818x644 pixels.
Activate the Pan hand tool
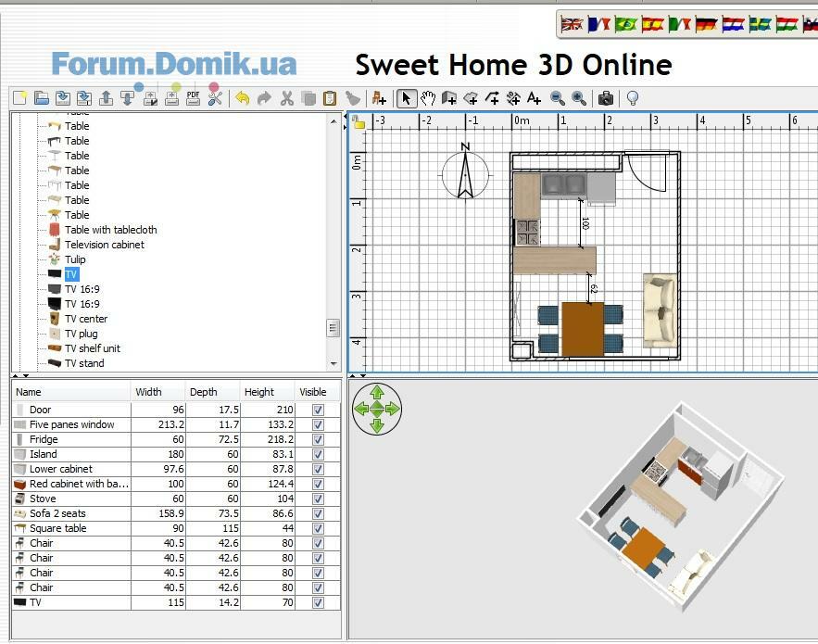coord(428,98)
